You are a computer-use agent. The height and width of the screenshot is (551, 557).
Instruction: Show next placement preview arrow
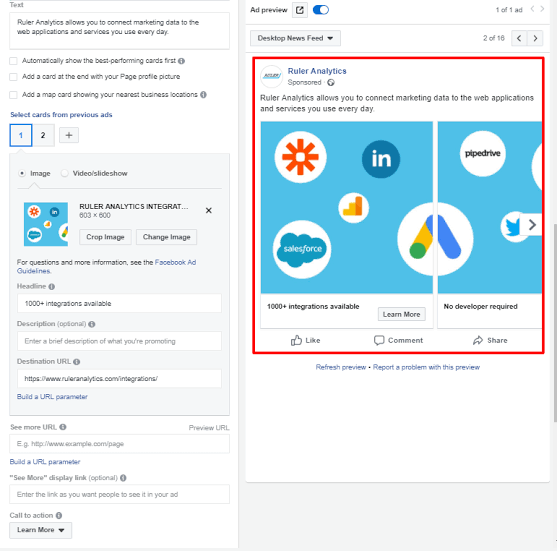(535, 38)
